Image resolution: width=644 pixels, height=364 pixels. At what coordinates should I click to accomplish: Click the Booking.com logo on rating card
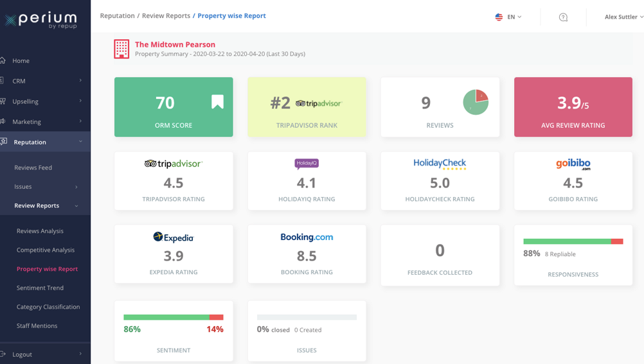307,237
